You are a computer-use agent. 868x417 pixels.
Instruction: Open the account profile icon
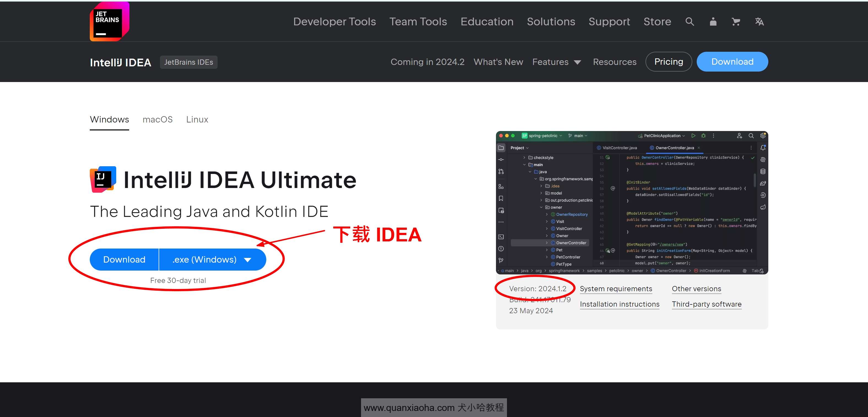(713, 21)
